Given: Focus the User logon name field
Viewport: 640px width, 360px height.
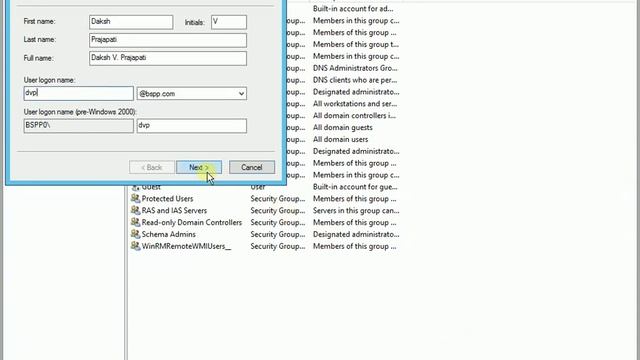Looking at the screenshot, I should click(78, 93).
